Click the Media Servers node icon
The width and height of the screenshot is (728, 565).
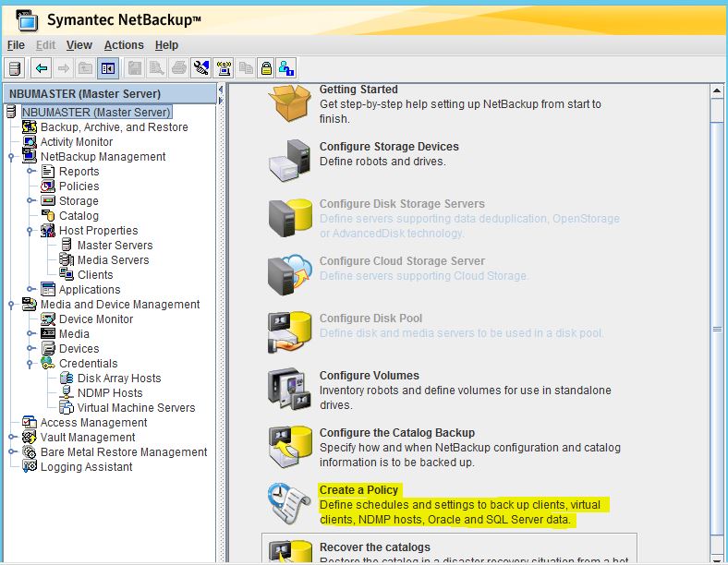click(67, 259)
